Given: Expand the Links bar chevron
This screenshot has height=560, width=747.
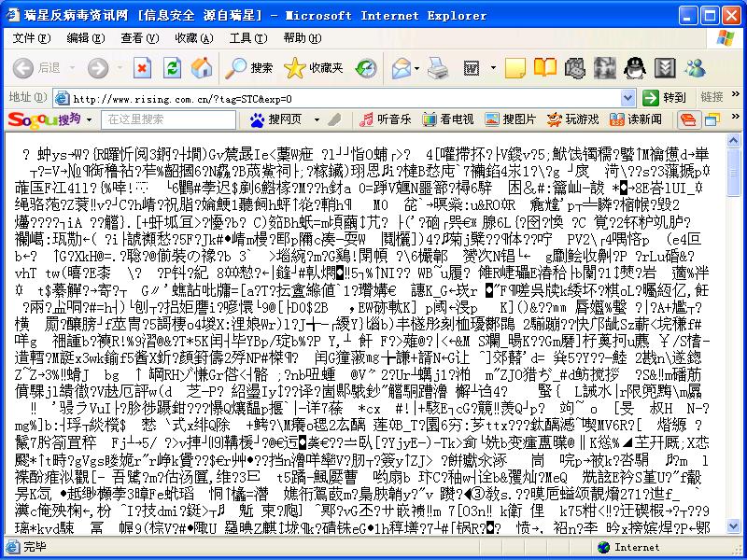Looking at the screenshot, I should pyautogui.click(x=735, y=95).
